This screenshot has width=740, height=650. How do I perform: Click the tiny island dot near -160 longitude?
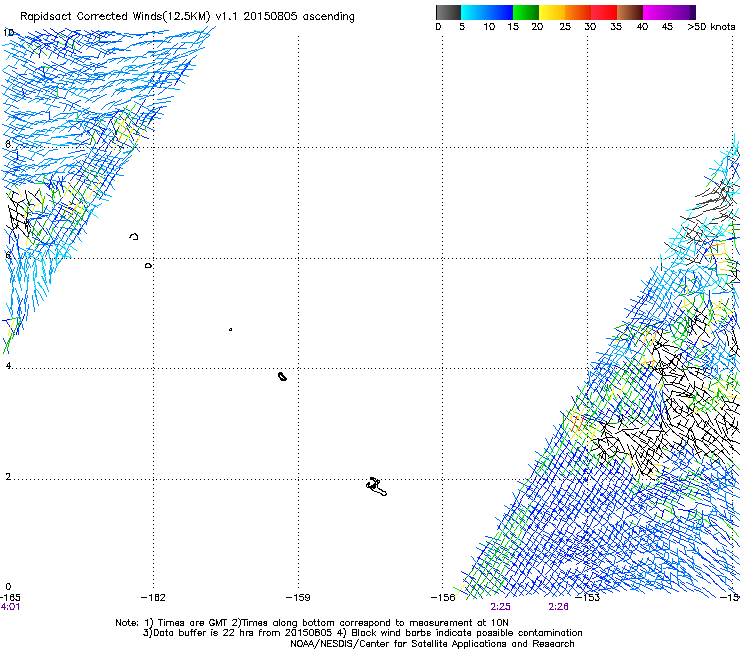[230, 329]
